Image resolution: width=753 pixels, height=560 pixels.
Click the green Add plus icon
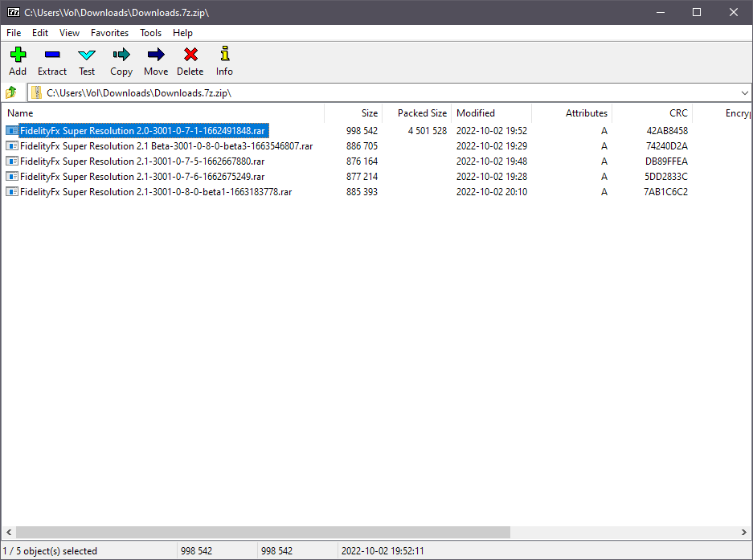pyautogui.click(x=18, y=55)
